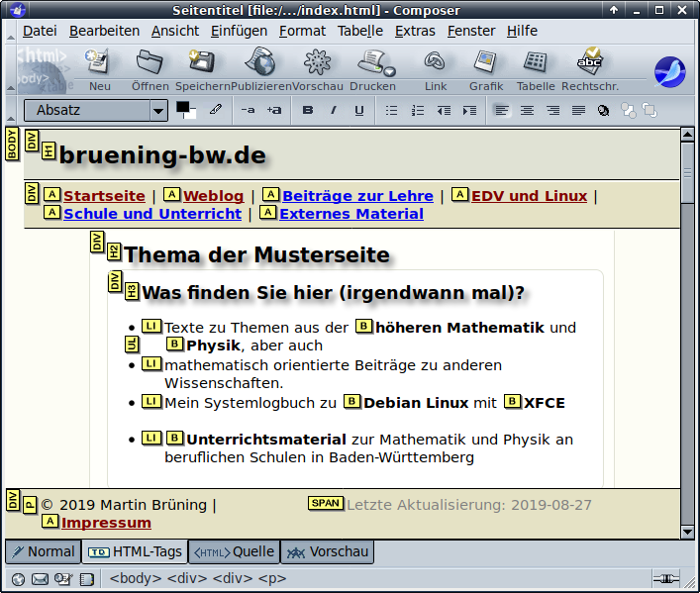Click the highlighter pen color icon
This screenshot has height=593, width=700.
pyautogui.click(x=215, y=110)
